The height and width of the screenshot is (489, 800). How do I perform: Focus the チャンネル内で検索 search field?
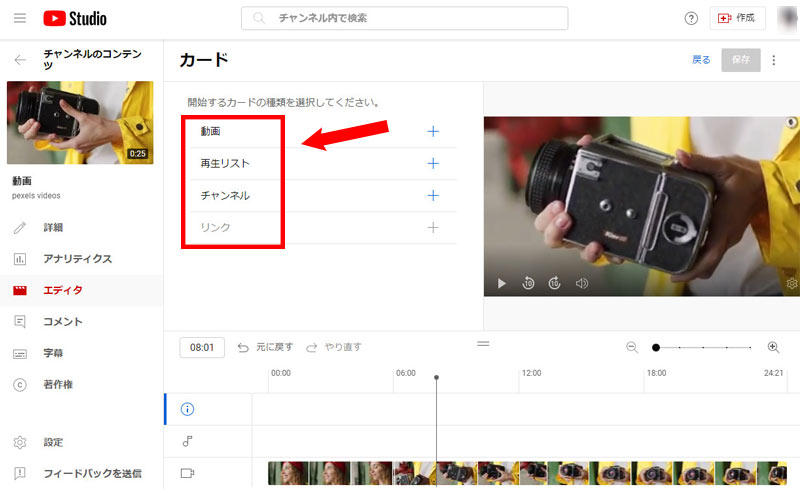coord(404,18)
